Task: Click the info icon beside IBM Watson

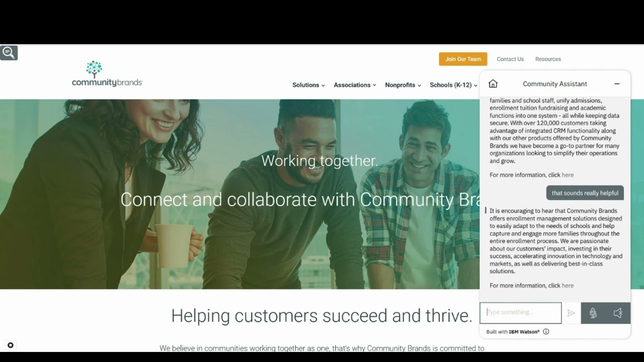Action: [546, 332]
